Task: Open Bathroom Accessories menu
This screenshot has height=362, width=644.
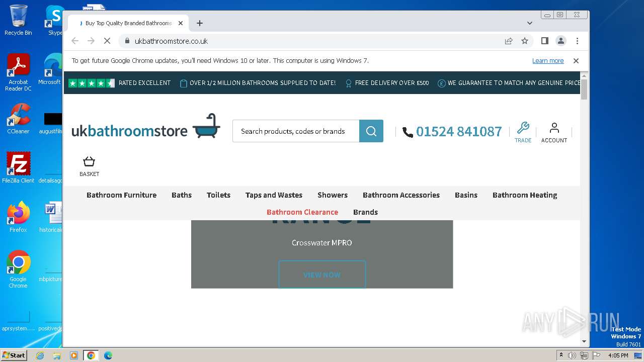Action: tap(401, 195)
